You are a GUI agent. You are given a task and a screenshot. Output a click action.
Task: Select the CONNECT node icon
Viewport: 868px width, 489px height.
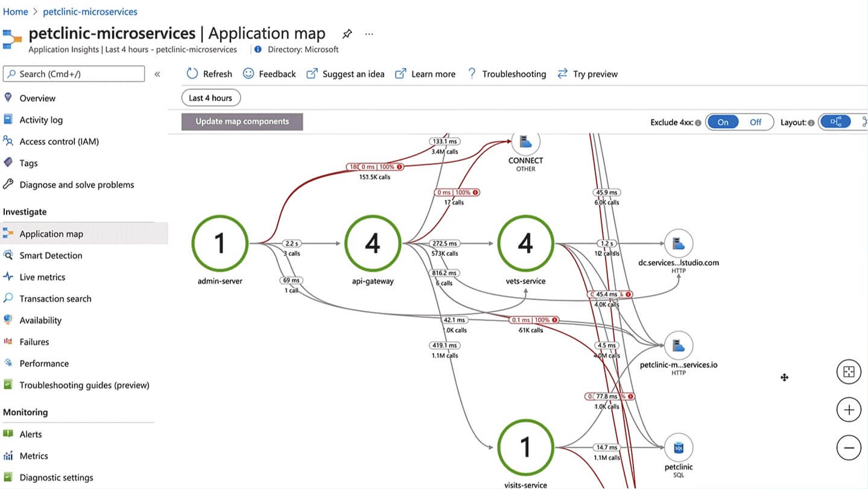point(525,142)
